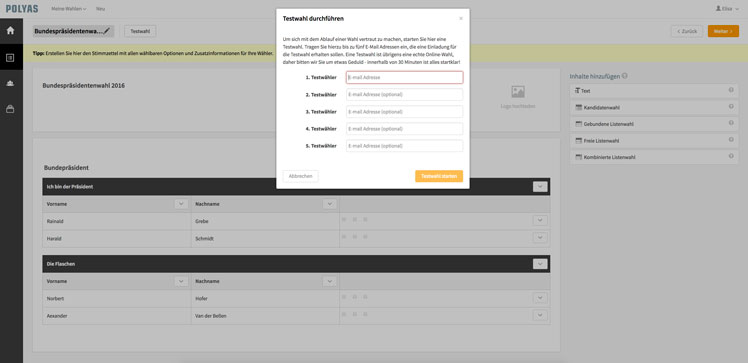Focus the 4. Testwähler email field

405,129
